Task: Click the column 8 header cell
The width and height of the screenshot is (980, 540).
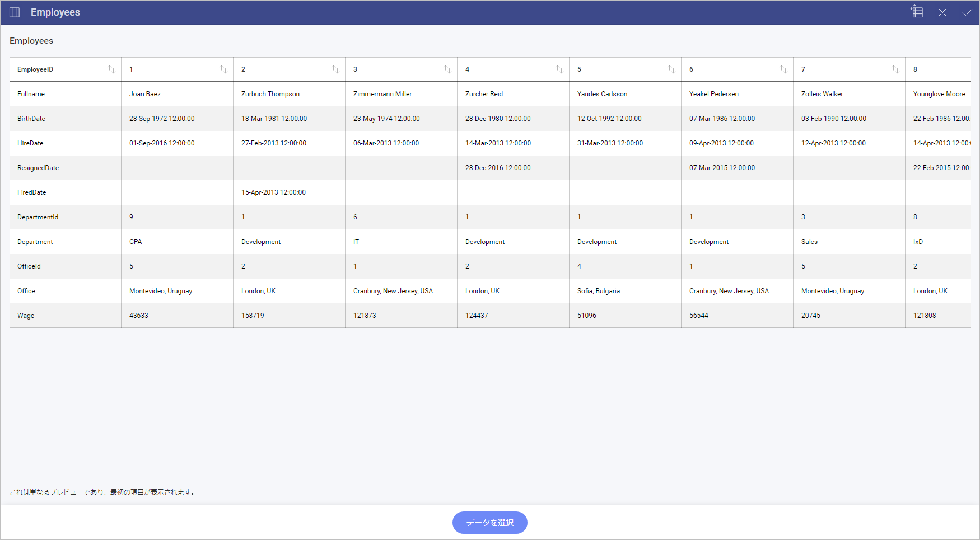Action: pos(939,69)
